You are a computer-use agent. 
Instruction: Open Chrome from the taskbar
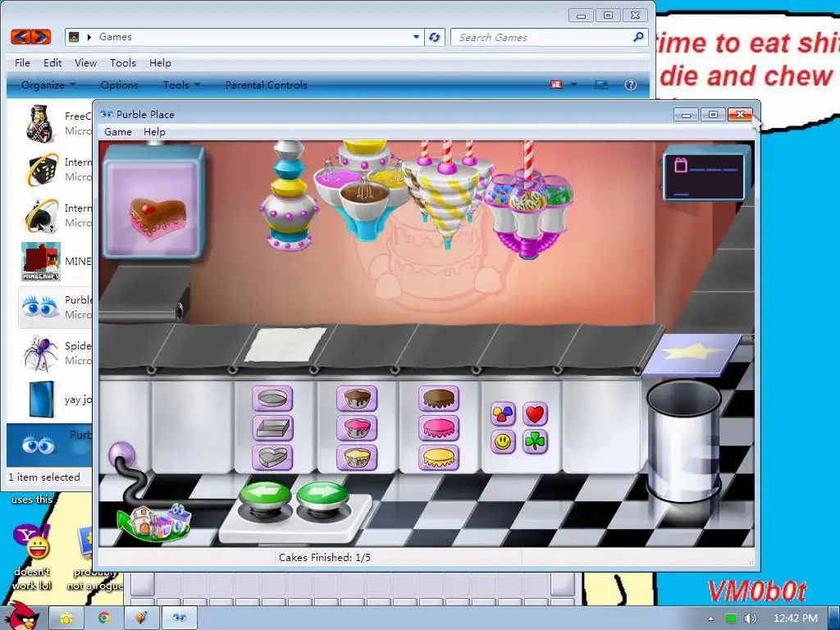click(x=104, y=618)
